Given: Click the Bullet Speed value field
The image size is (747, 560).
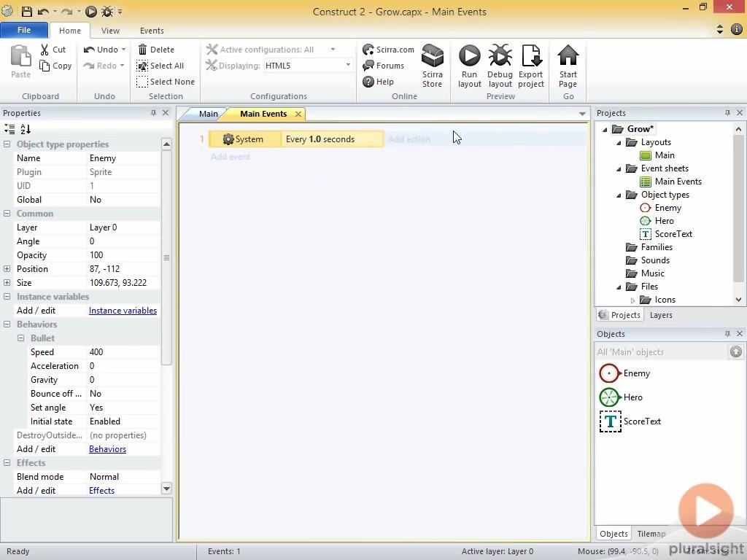Looking at the screenshot, I should tap(123, 352).
